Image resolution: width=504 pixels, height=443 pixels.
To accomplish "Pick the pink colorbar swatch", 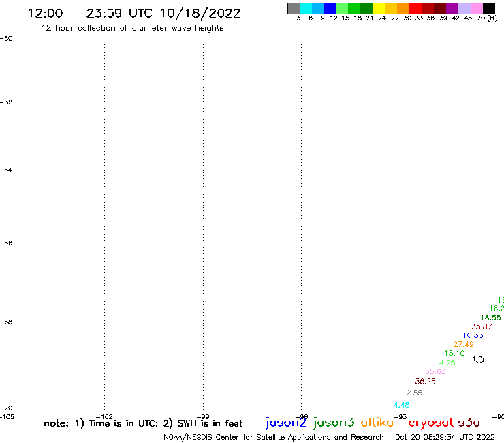I will [476, 8].
